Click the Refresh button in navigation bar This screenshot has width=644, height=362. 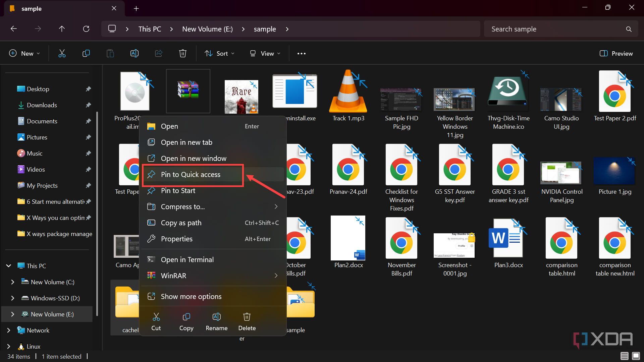coord(86,29)
